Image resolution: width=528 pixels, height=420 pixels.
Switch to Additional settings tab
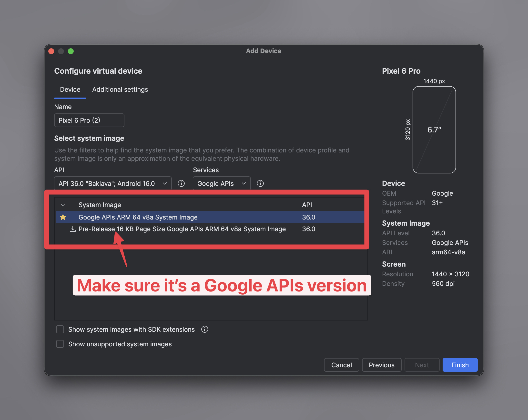coord(120,90)
